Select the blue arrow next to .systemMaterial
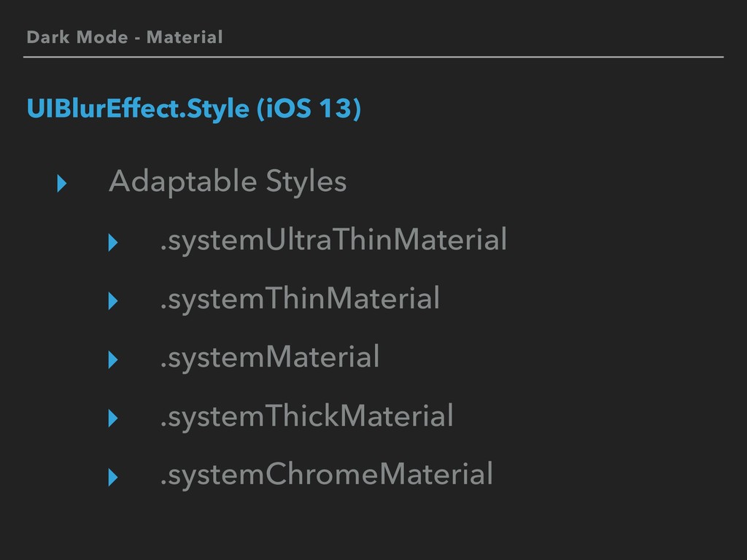Image resolution: width=747 pixels, height=560 pixels. click(x=113, y=359)
